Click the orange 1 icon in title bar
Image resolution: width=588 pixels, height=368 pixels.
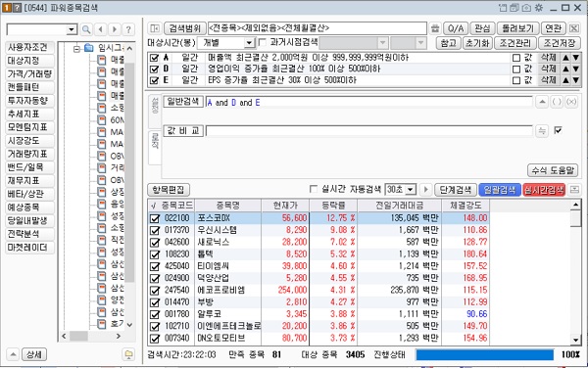[7, 8]
